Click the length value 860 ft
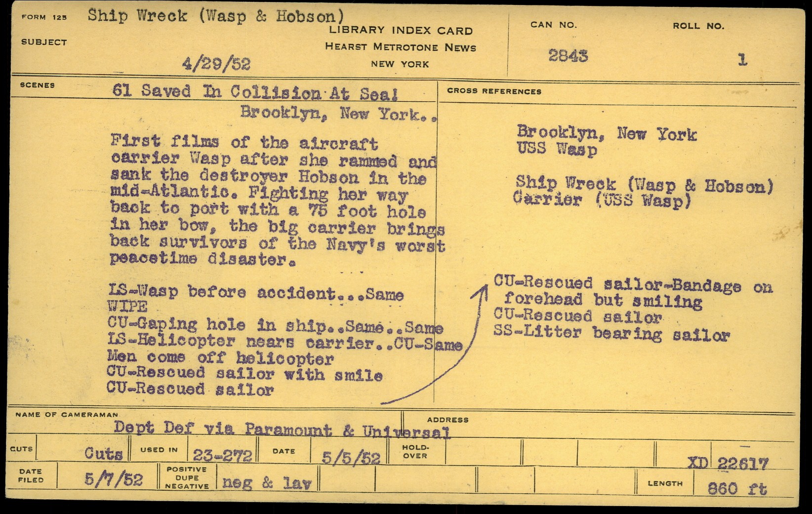Image resolution: width=812 pixels, height=514 pixels. coord(737,489)
